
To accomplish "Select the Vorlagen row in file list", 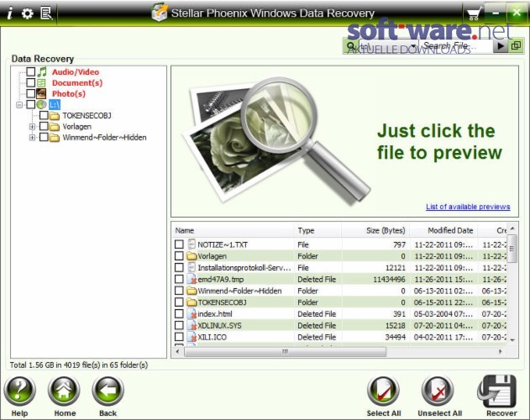I will [339, 256].
